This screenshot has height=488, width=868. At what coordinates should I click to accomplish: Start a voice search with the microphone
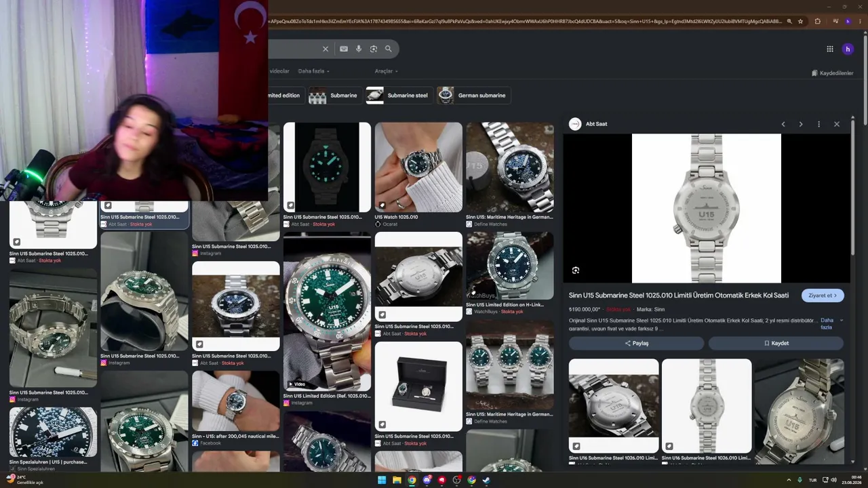[x=359, y=49]
